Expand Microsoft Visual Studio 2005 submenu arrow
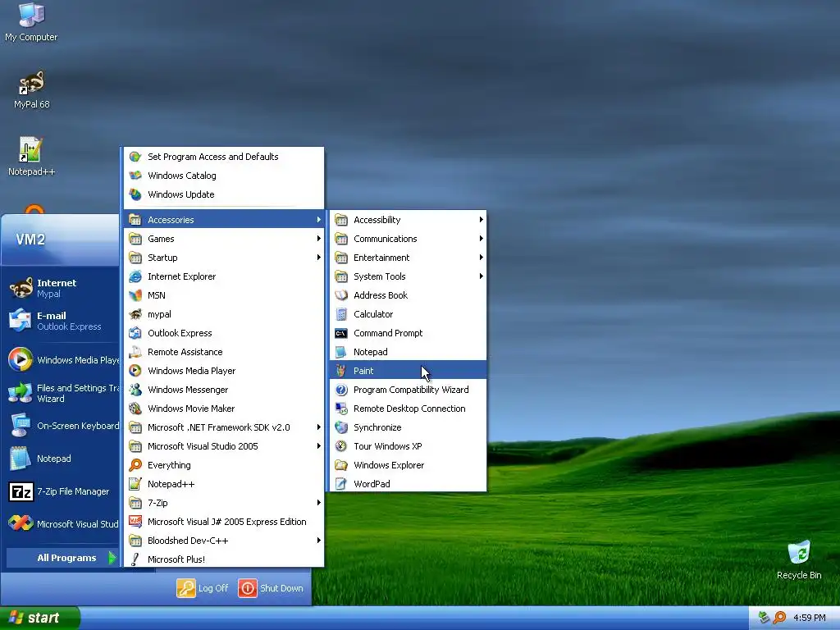 [x=319, y=446]
